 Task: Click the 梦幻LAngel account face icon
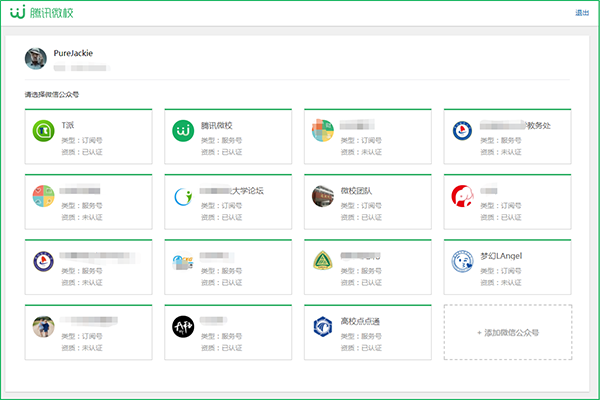(x=462, y=261)
